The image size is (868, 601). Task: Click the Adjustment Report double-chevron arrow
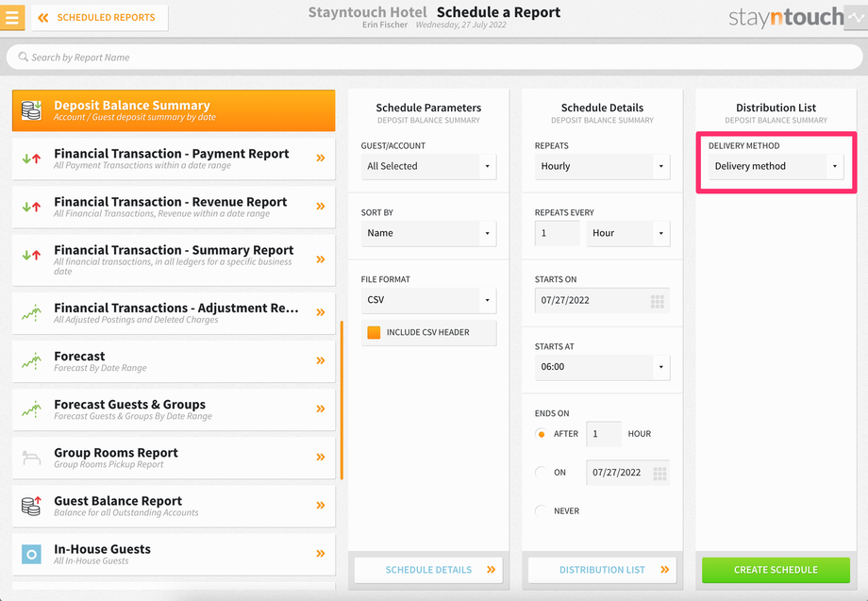tap(321, 312)
